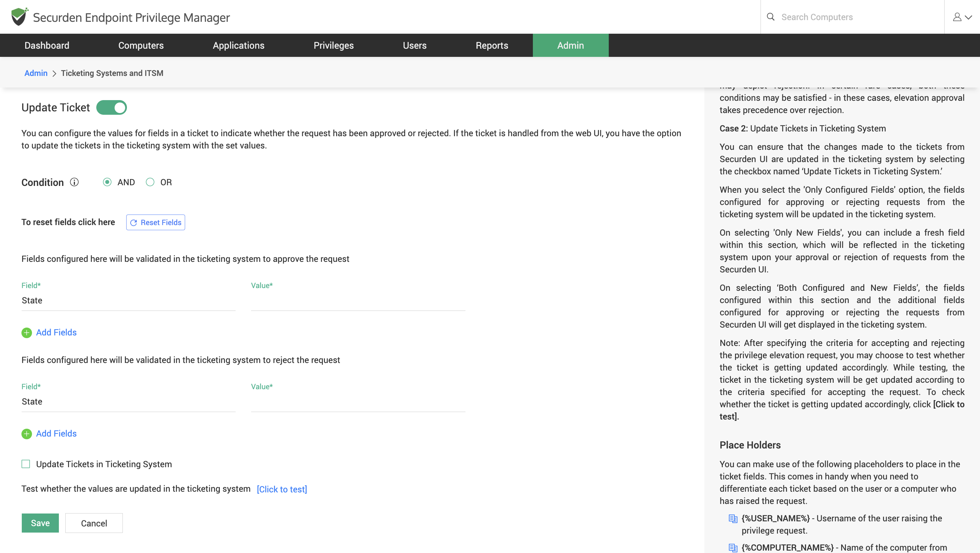This screenshot has height=553, width=980.
Task: Click the reject section Field input (State)
Action: tap(129, 402)
